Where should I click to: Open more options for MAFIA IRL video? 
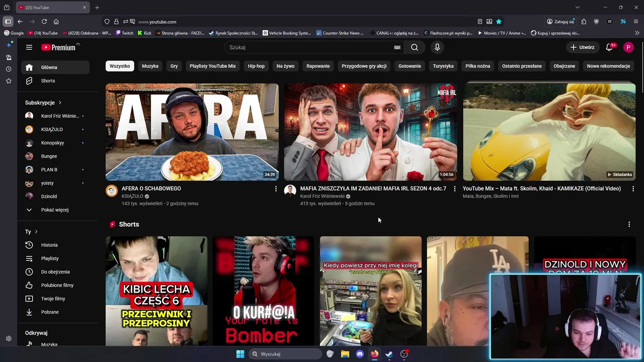[x=454, y=189]
